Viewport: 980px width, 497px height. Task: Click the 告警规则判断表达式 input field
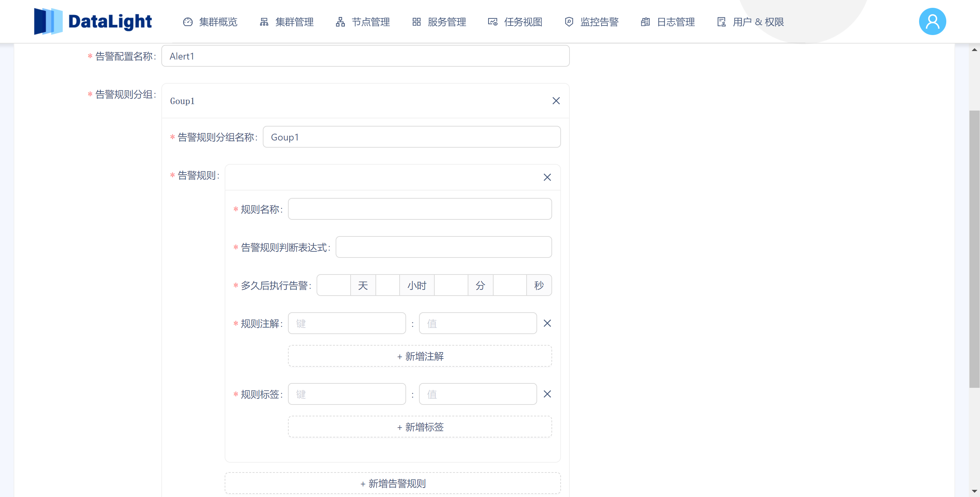coord(444,247)
